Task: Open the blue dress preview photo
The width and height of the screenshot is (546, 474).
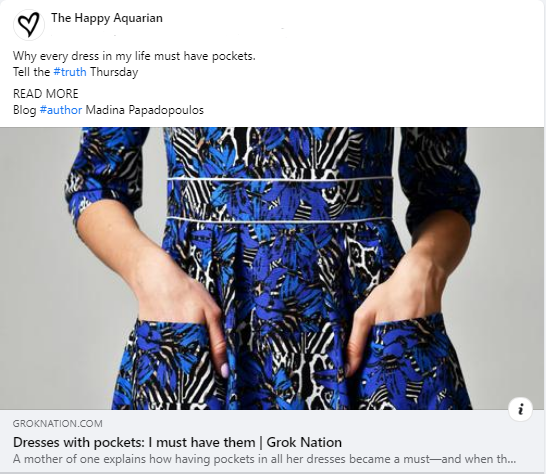Action: click(x=272, y=268)
